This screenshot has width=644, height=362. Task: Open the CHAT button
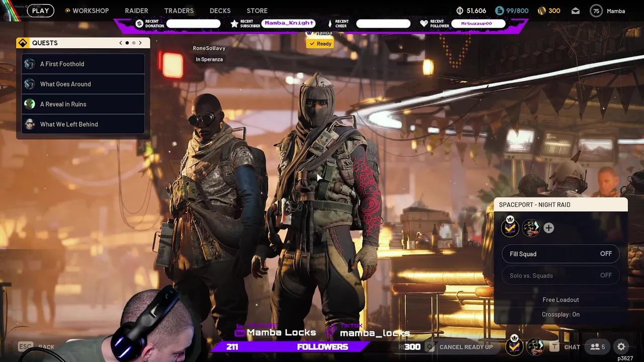[566, 347]
